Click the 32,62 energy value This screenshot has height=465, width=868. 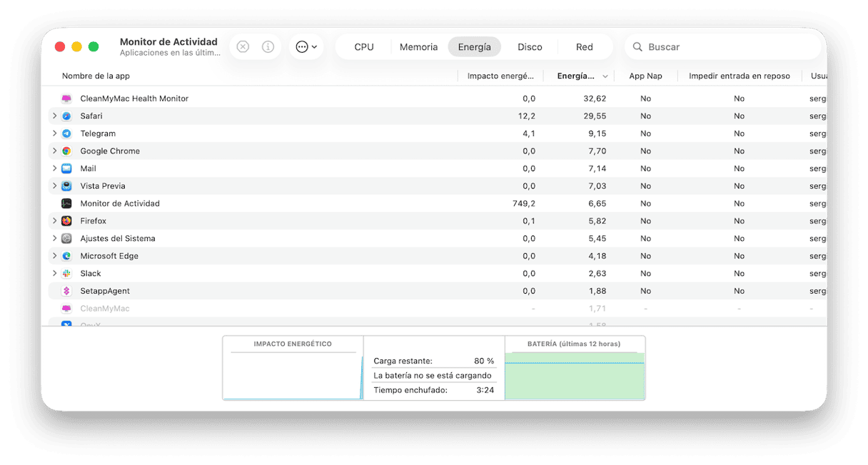coord(595,98)
